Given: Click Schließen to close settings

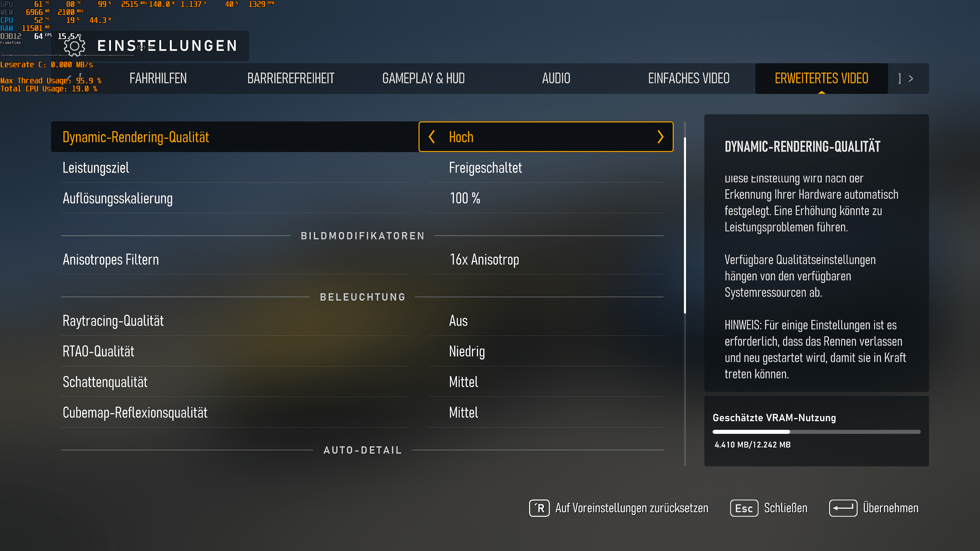Looking at the screenshot, I should pyautogui.click(x=786, y=508).
